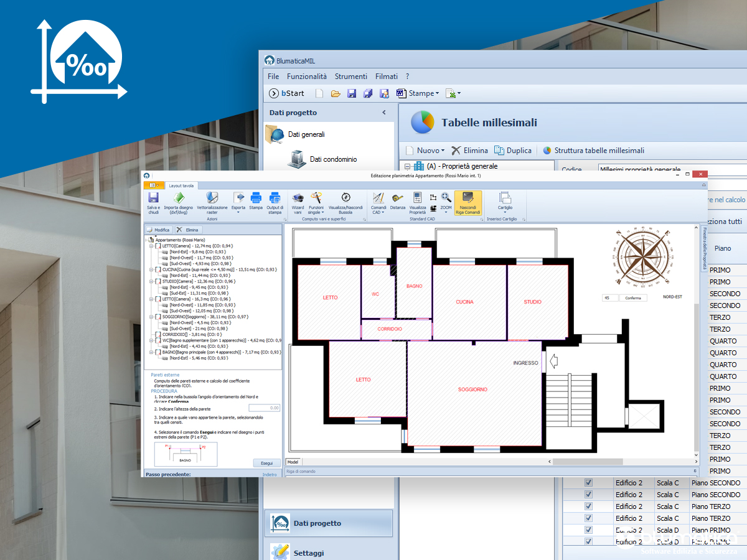Click the wall height input field showing 0.00
This screenshot has height=560, width=747.
pyautogui.click(x=265, y=408)
